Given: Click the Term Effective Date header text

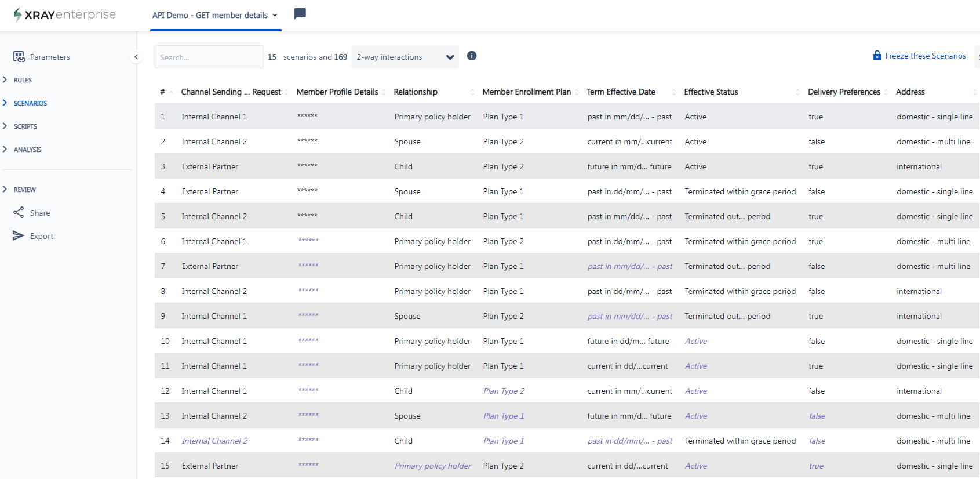Looking at the screenshot, I should [x=621, y=92].
